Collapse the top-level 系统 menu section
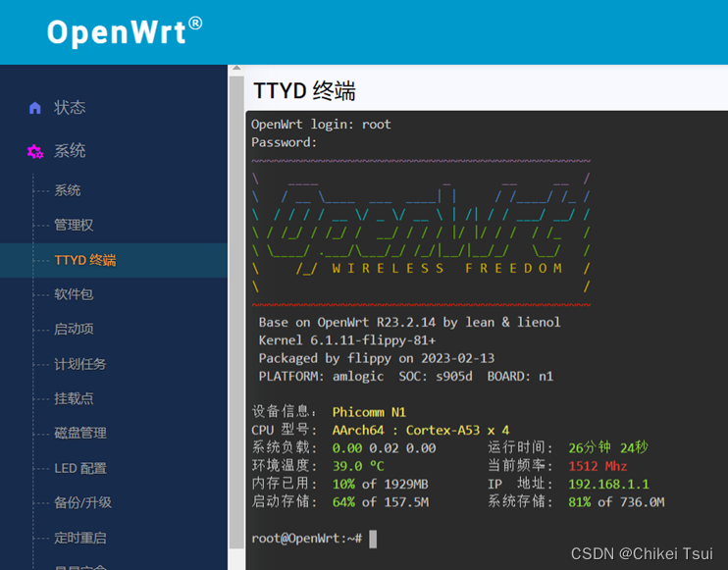 (x=70, y=151)
